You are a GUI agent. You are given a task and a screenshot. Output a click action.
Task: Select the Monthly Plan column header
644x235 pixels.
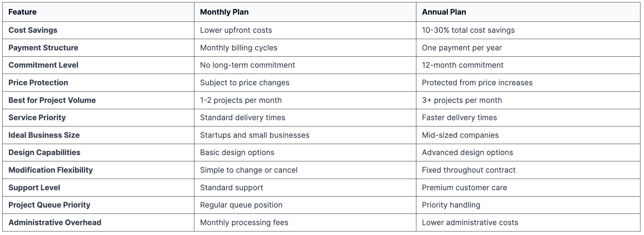tap(224, 12)
